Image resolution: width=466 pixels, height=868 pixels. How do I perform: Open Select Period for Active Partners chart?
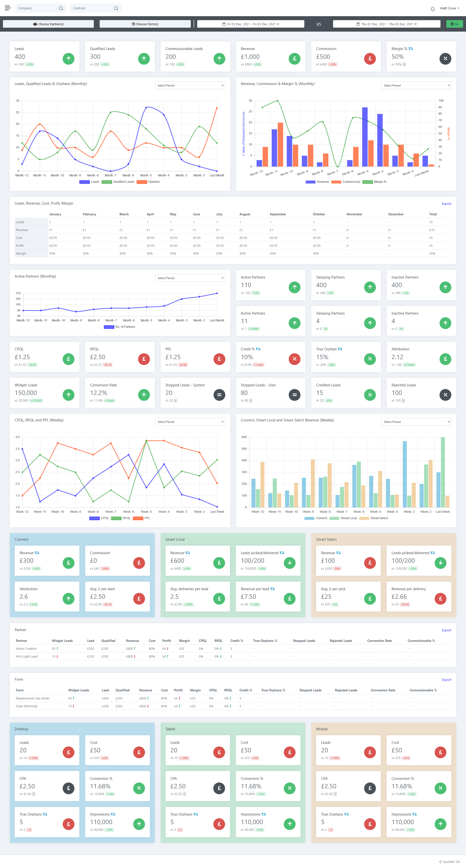coord(190,278)
